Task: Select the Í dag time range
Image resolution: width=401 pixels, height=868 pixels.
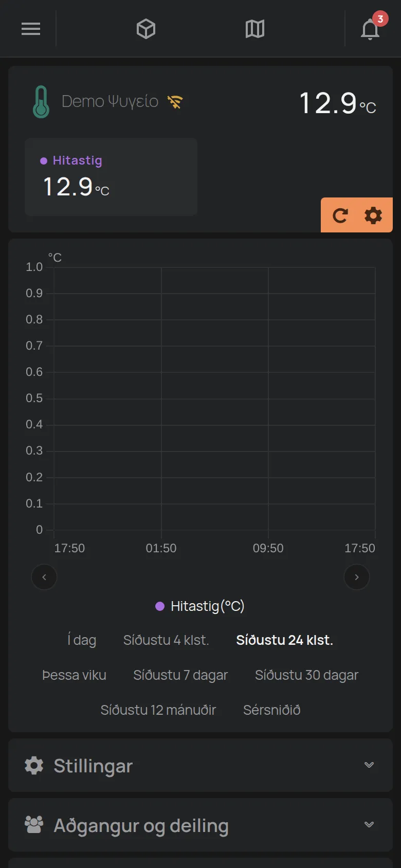Action: pos(82,640)
